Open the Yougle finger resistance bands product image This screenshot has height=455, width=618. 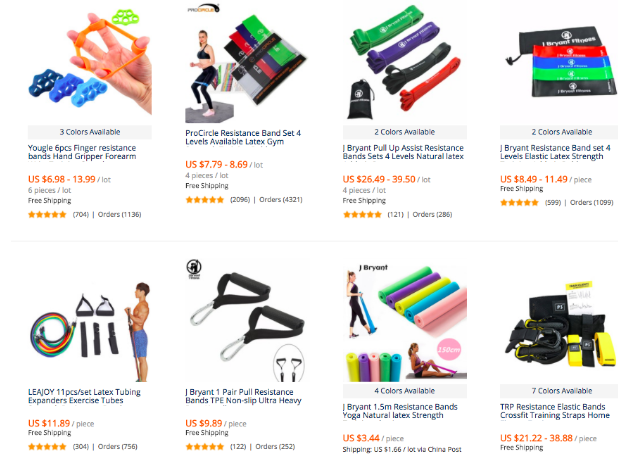click(x=90, y=61)
